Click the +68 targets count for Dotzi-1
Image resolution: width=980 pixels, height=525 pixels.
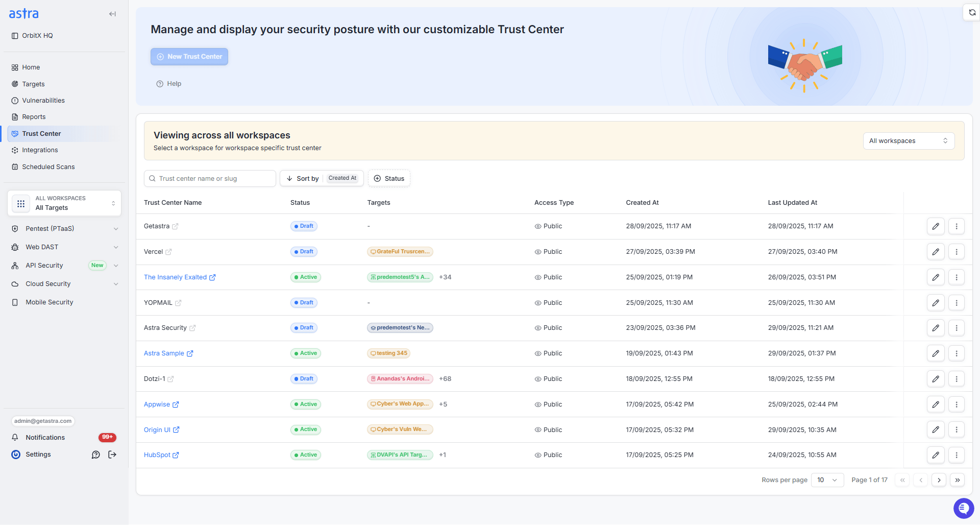point(445,379)
